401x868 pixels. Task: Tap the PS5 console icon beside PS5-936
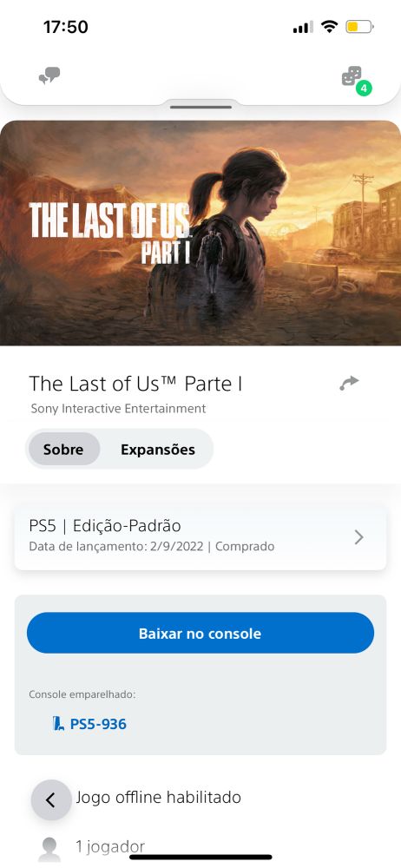pyautogui.click(x=59, y=723)
